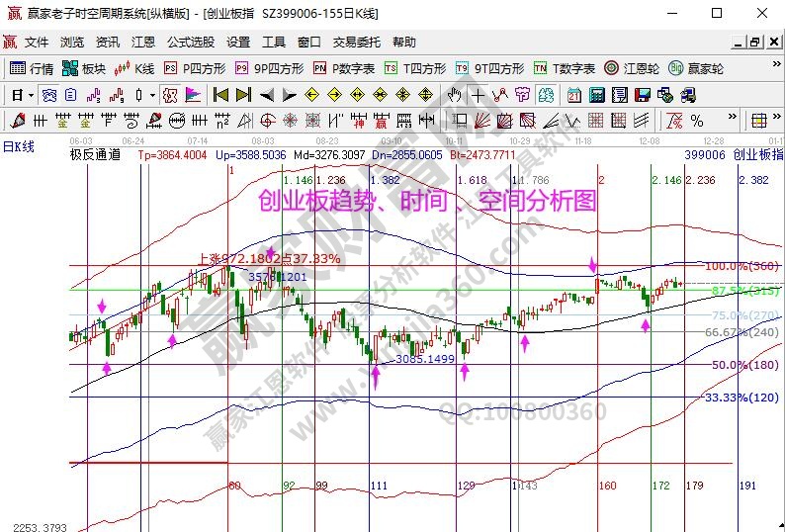Open the 江恩 menu
The width and height of the screenshot is (785, 532).
143,43
